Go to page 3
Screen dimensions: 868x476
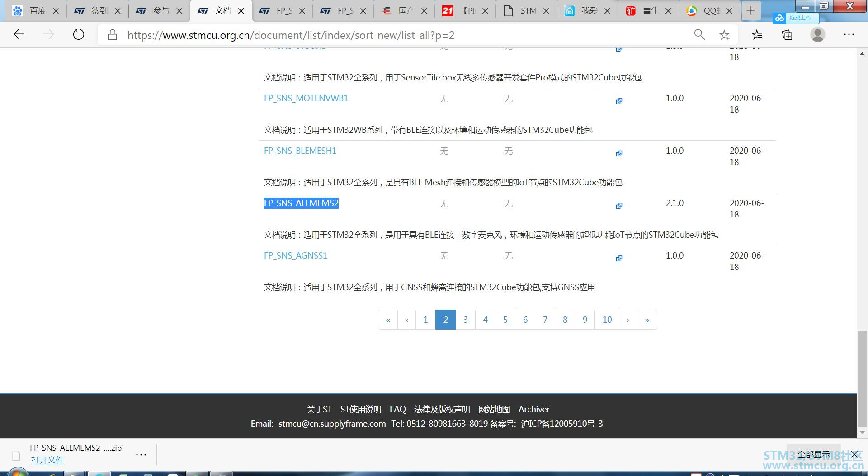pyautogui.click(x=465, y=320)
